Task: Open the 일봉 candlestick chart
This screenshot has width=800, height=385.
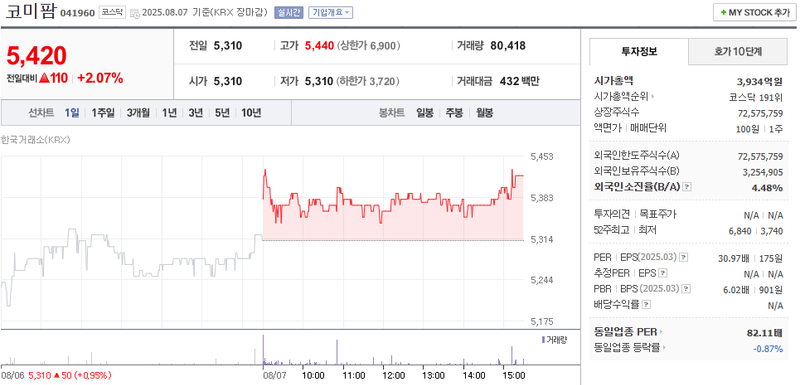Action: tap(424, 113)
